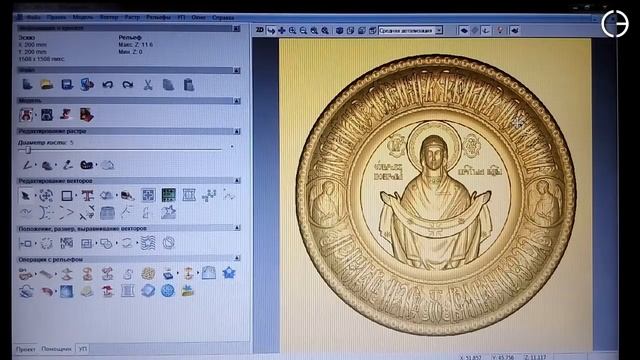Click the isometric cube view icon
Viewport: 640px width, 360px height.
[339, 31]
